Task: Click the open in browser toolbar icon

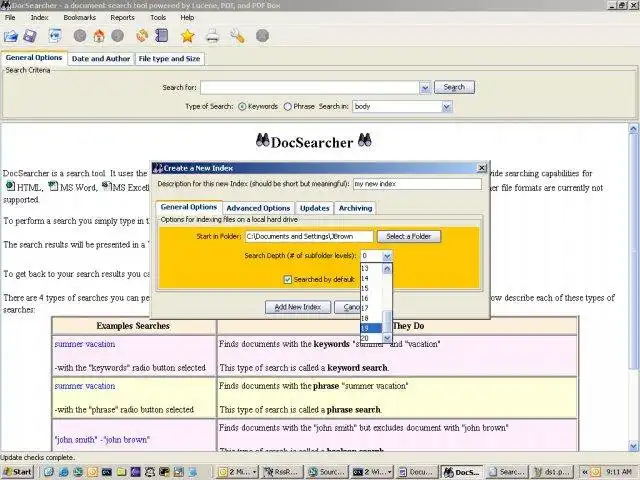Action: (55, 36)
